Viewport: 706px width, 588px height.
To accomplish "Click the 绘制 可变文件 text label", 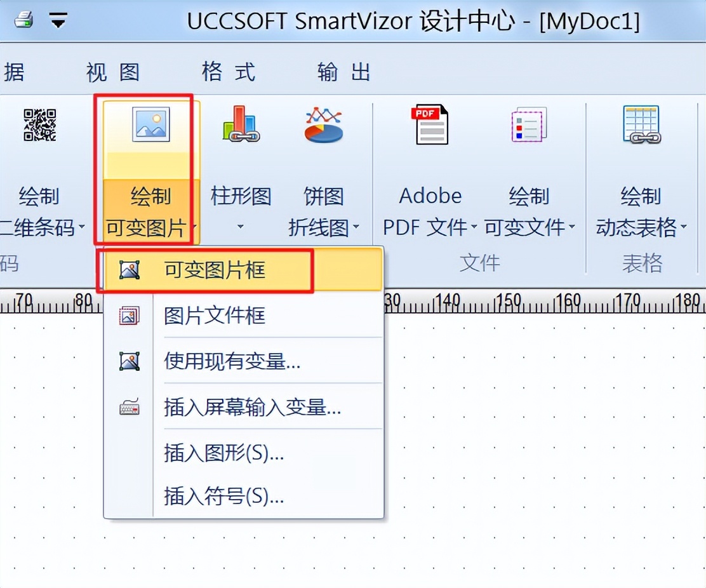I will (525, 211).
